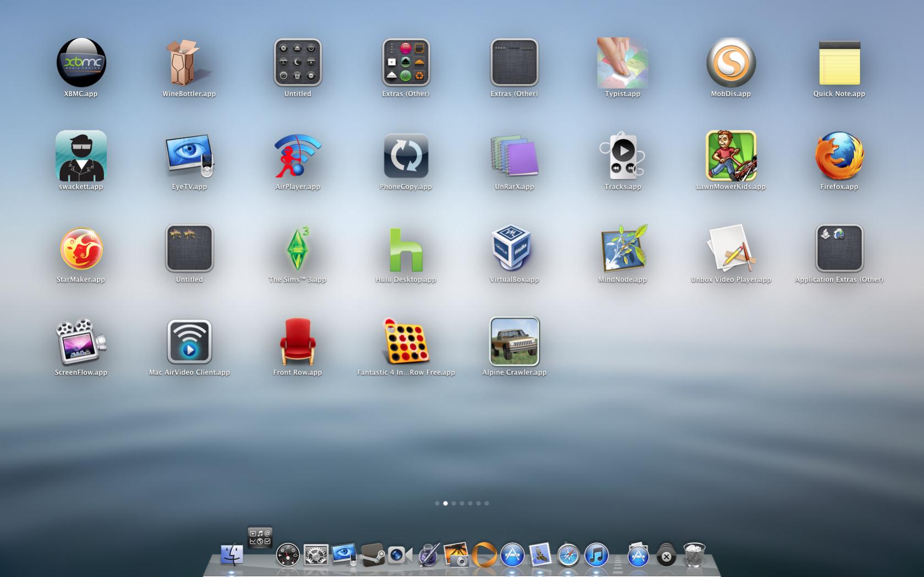Go to the first Launchpad page dot
This screenshot has height=577, width=924.
click(x=437, y=503)
